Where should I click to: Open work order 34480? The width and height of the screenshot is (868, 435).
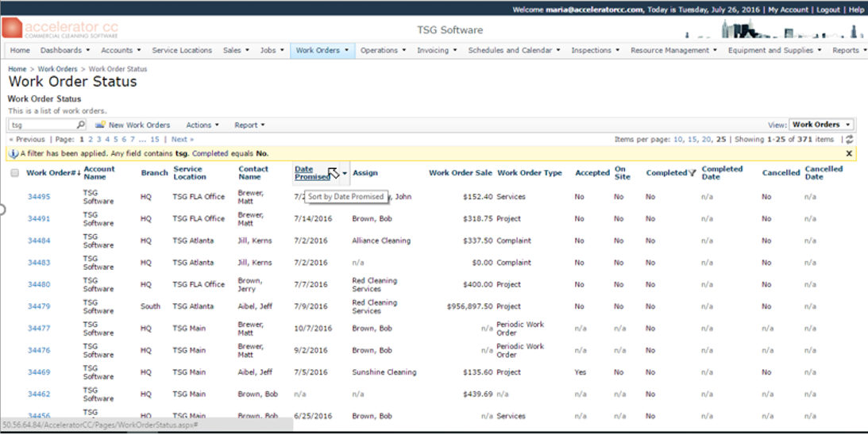tap(39, 284)
